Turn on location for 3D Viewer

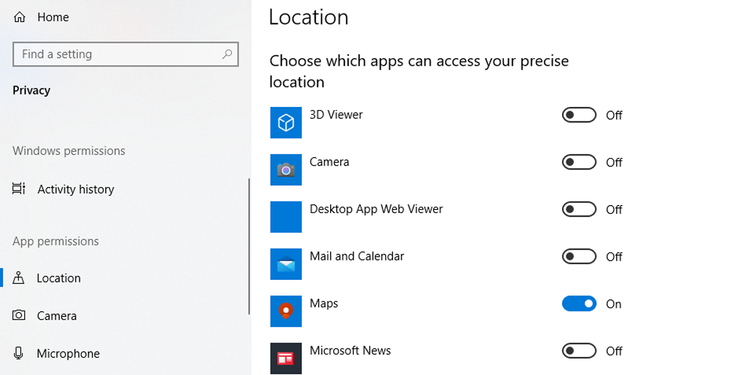click(579, 115)
